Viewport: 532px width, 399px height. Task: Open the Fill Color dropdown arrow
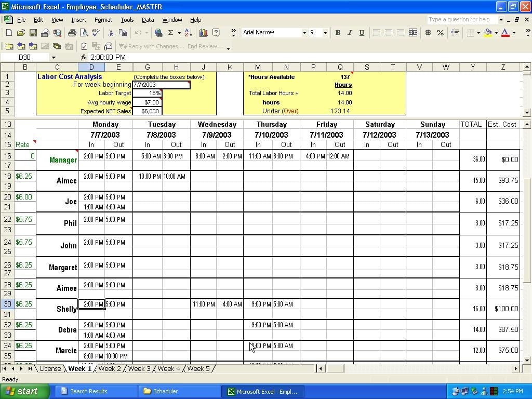(496, 32)
